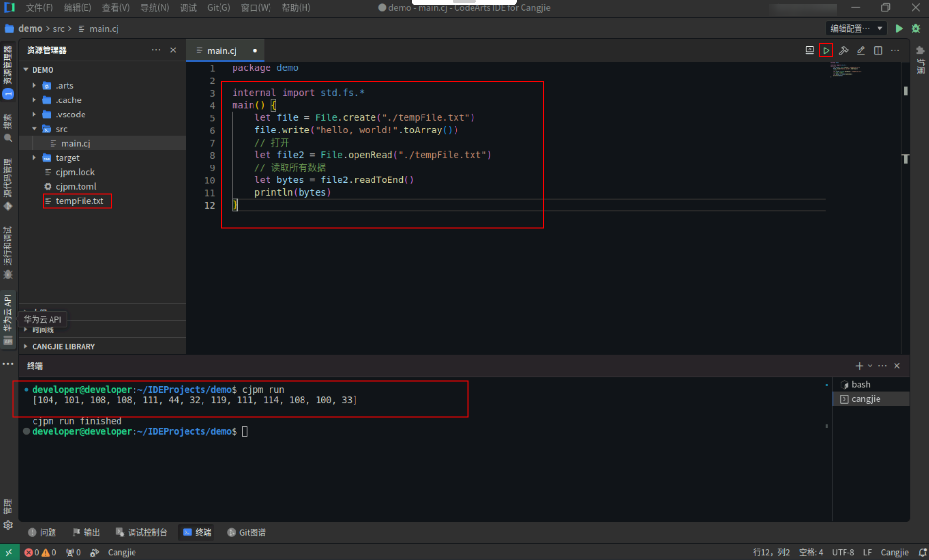Screen dimensions: 929x560
Task: Collapse the src folder
Action: [34, 129]
